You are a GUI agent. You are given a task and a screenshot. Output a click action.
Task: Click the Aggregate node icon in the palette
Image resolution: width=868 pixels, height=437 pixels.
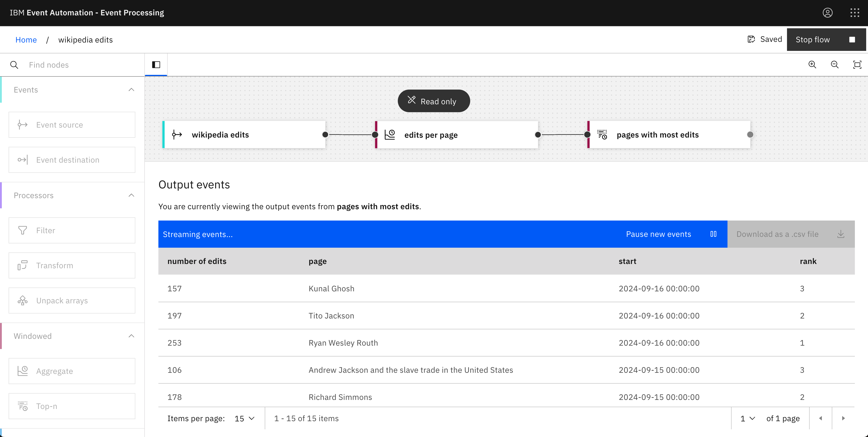(23, 371)
